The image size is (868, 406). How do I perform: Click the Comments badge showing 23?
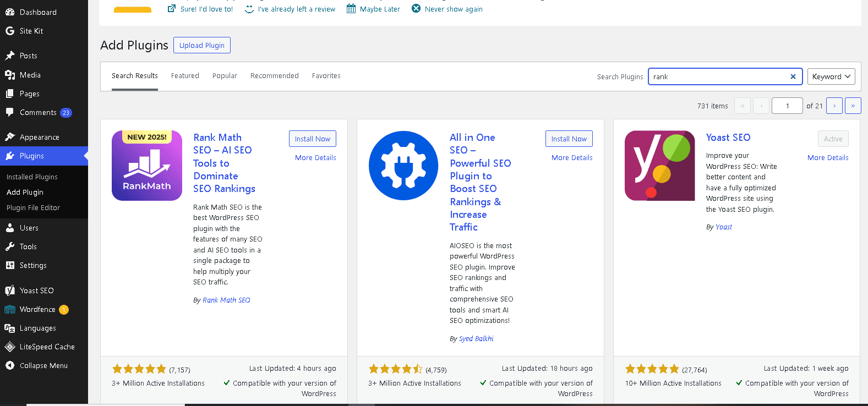66,113
